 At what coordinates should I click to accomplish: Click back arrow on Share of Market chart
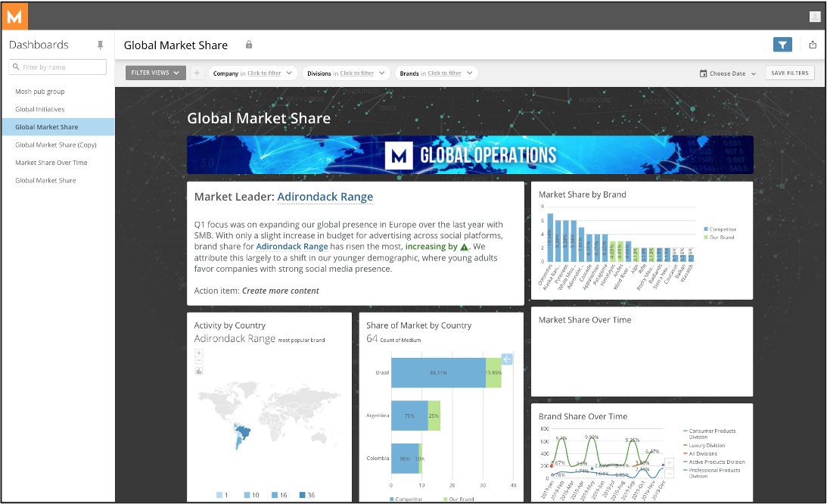click(507, 359)
